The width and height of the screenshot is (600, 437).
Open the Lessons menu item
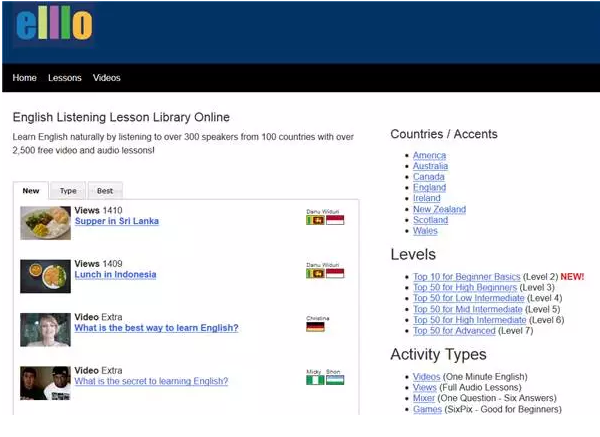pos(65,78)
